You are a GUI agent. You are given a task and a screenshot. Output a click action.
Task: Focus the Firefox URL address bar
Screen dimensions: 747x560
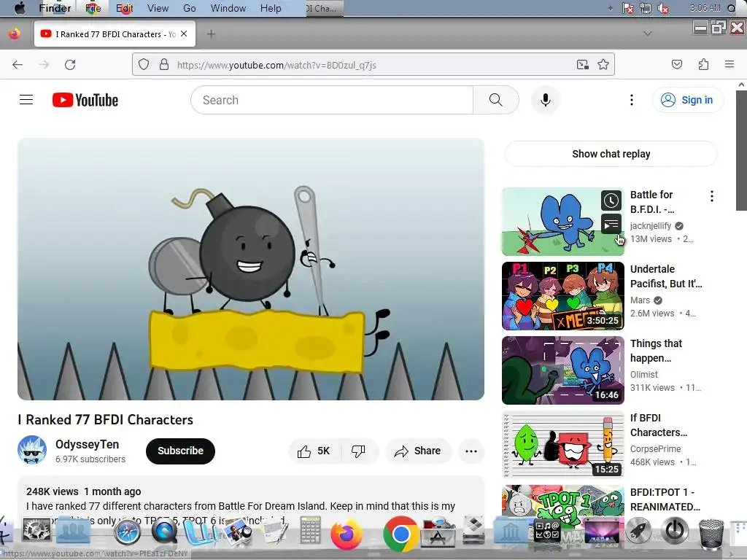click(x=373, y=65)
